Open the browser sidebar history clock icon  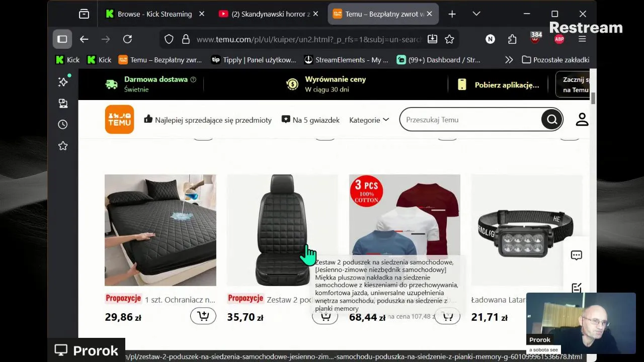point(63,124)
